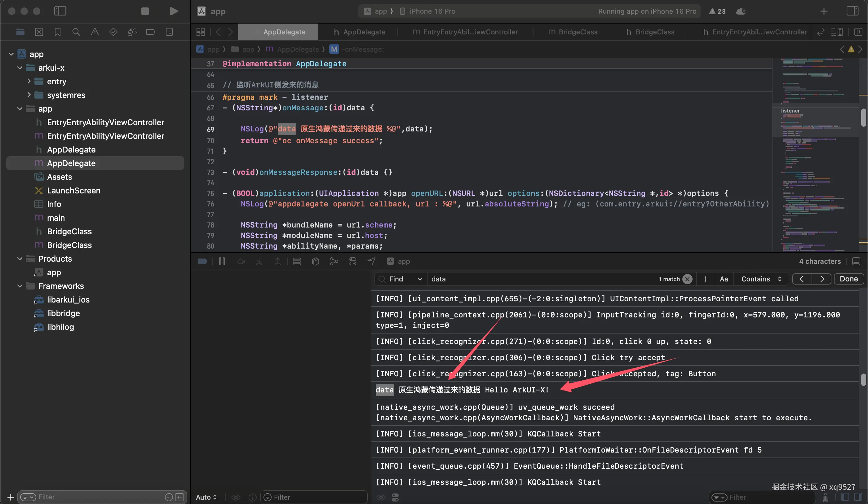
Task: Click the Simulate Location arrow icon
Action: point(371,262)
